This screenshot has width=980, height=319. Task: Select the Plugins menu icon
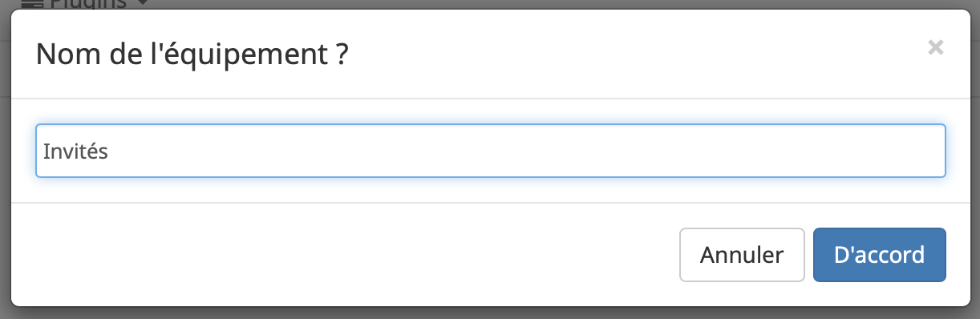point(30,4)
